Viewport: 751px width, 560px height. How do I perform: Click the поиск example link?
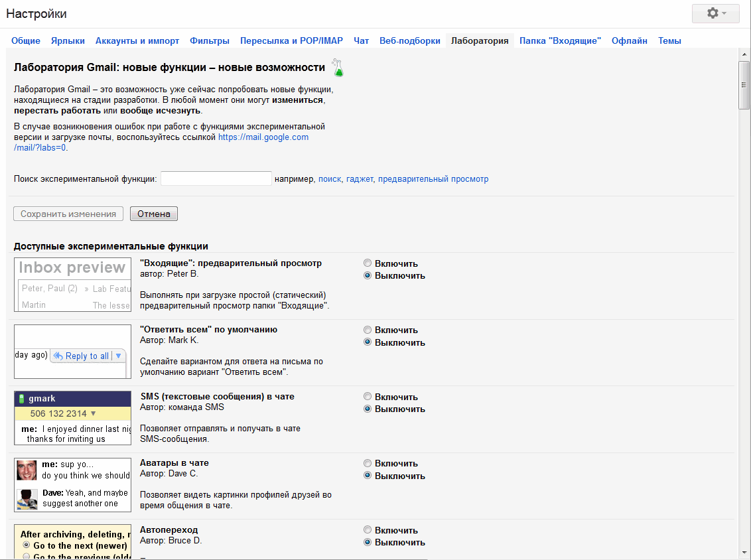click(x=330, y=179)
